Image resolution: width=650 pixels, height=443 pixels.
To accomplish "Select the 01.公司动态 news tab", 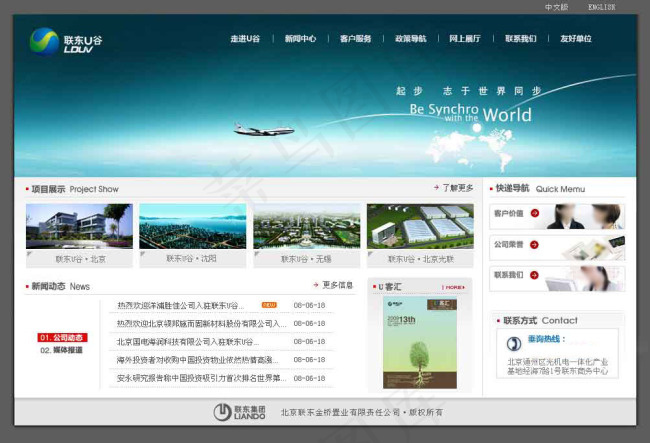I will pos(62,337).
